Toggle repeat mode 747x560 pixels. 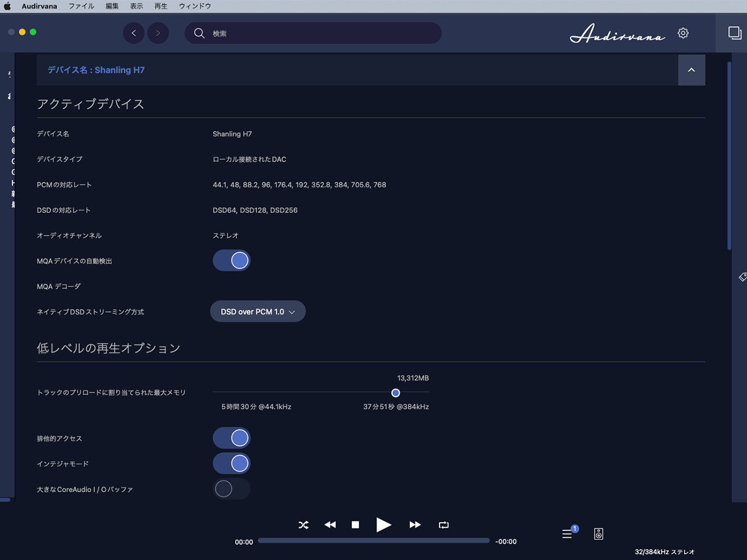444,525
